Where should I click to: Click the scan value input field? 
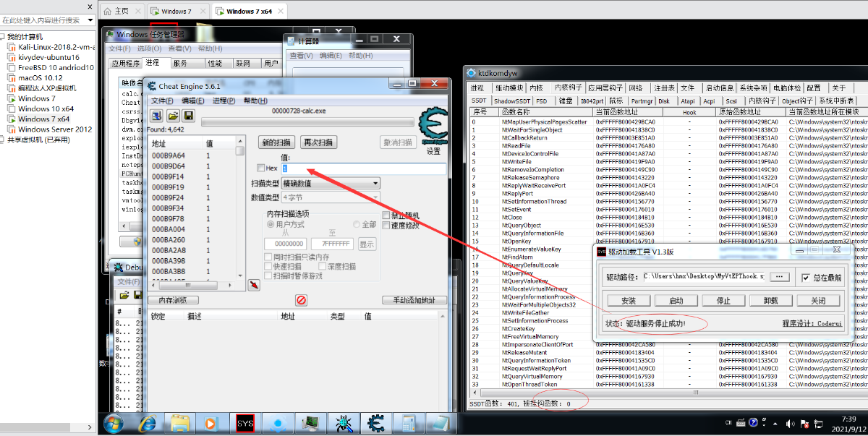click(x=364, y=168)
